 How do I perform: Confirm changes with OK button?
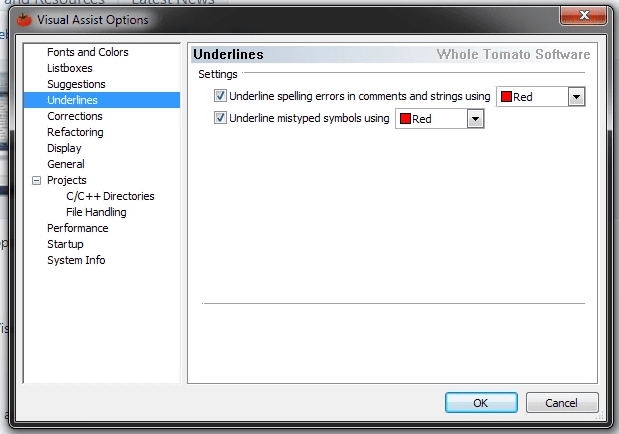coord(481,403)
